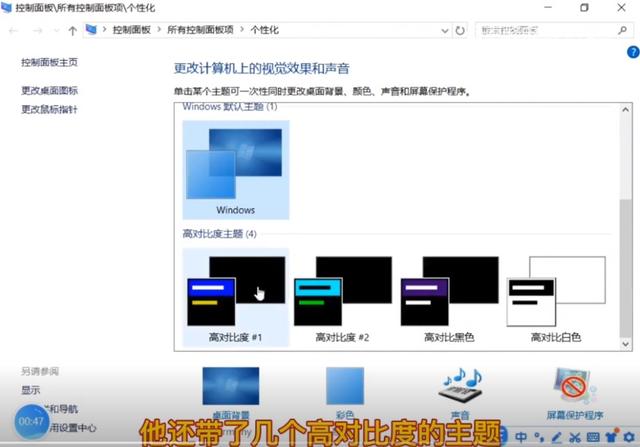Open the IME soft keyboard icon
The height and width of the screenshot is (447, 640).
593,437
